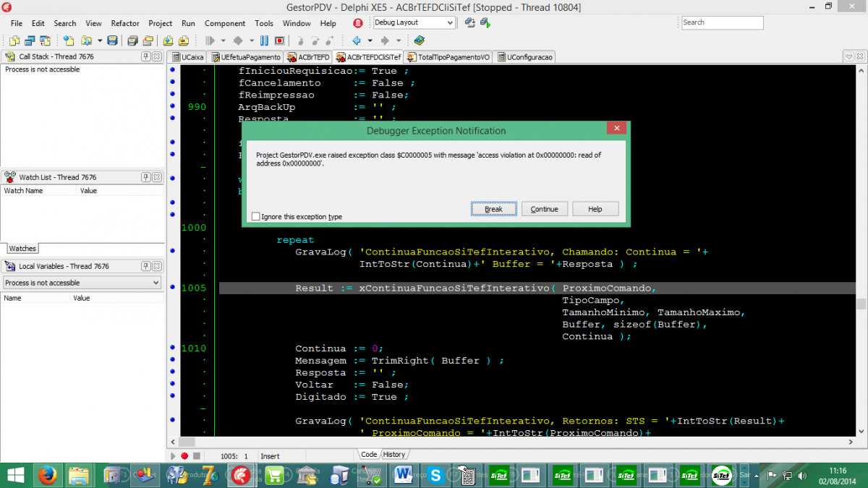The height and width of the screenshot is (488, 868).
Task: Click the Set debug desktop icon
Action: (485, 22)
